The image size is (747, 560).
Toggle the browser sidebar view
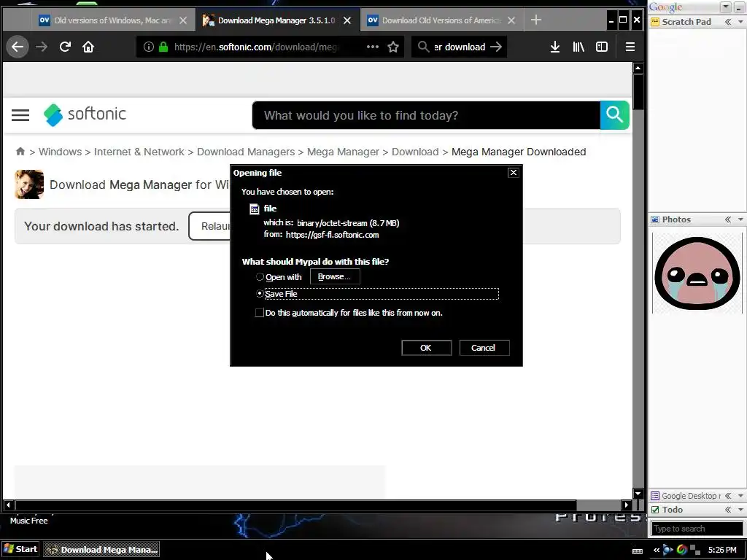point(602,47)
